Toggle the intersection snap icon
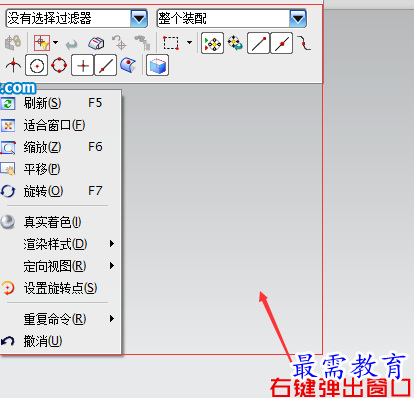 tap(13, 65)
